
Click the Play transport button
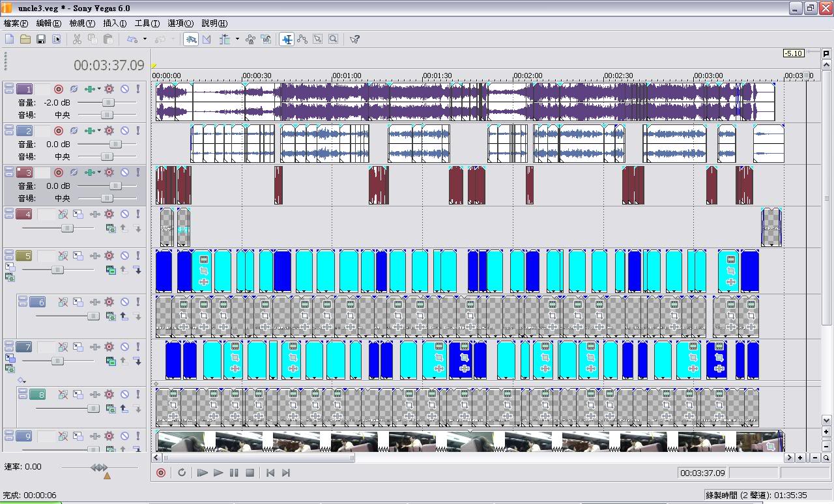pyautogui.click(x=218, y=473)
